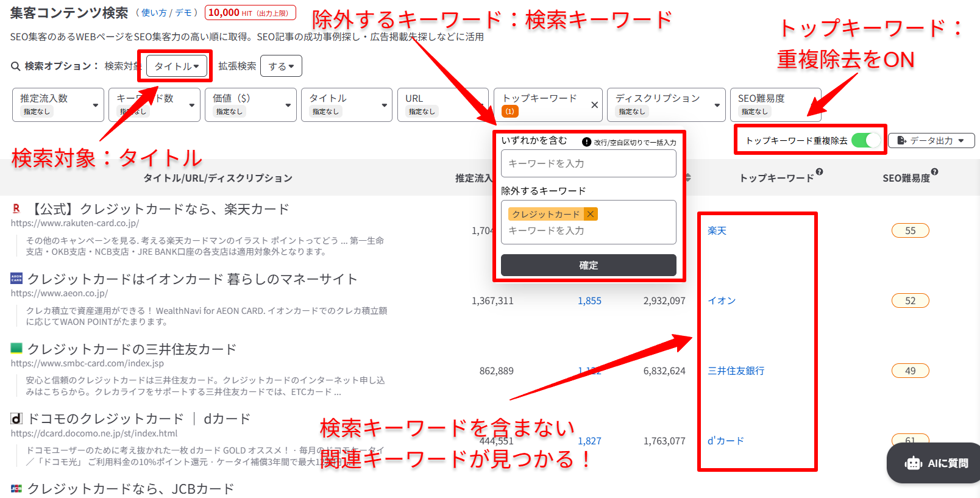
Task: Toggle トップキーワード重複除去 switch
Action: (x=866, y=140)
